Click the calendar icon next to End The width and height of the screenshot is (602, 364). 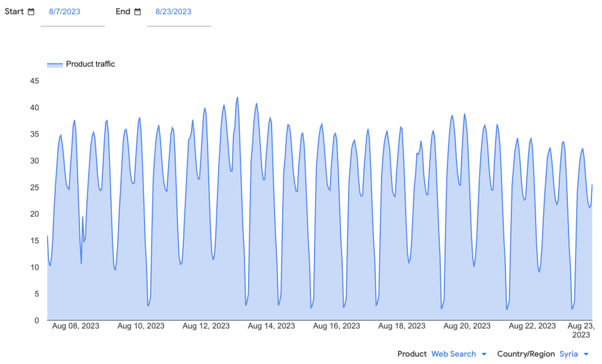pyautogui.click(x=138, y=12)
